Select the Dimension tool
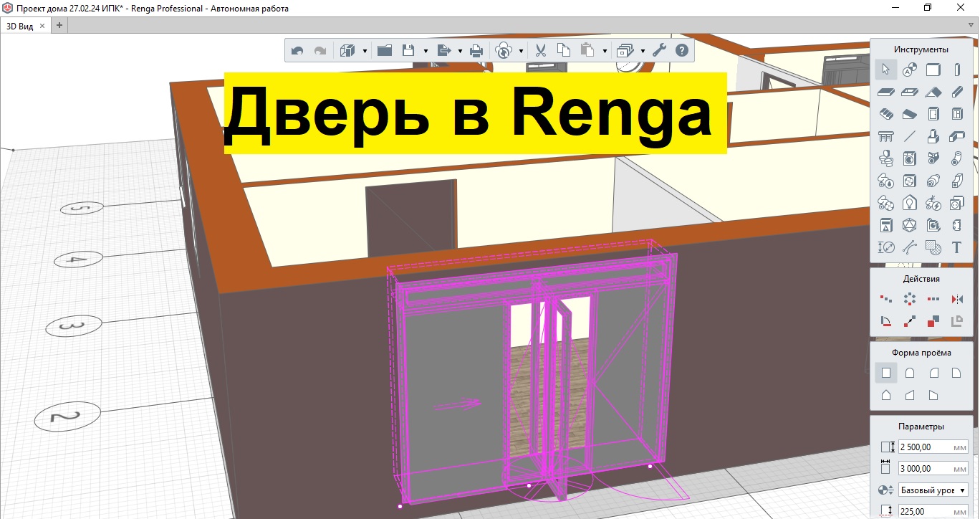Screen dimensions: 980x519 [886, 247]
